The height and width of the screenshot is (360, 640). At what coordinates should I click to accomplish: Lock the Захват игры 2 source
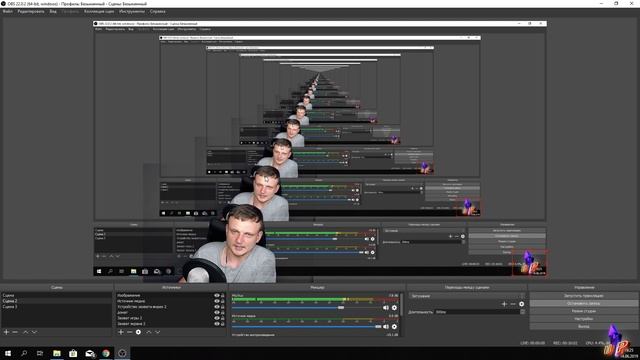[x=223, y=318]
